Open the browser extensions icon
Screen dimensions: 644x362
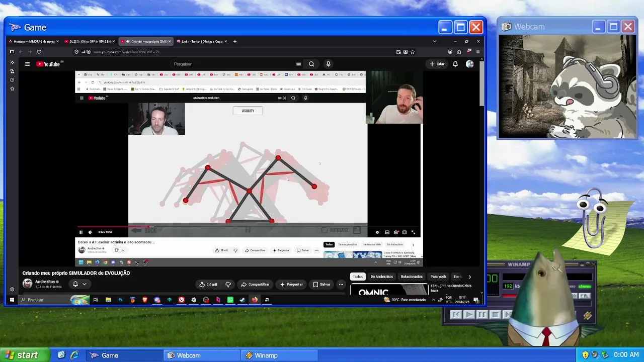click(x=459, y=52)
